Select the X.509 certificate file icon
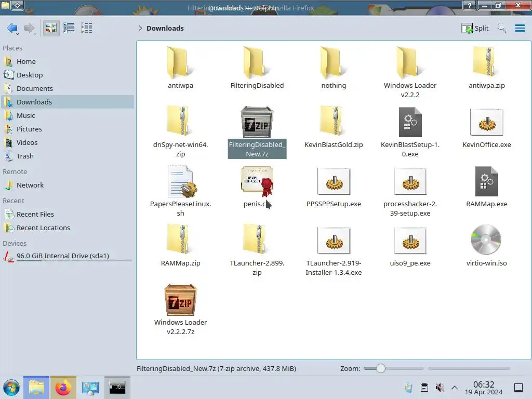Screen dimensions: 532x399 pos(257,181)
